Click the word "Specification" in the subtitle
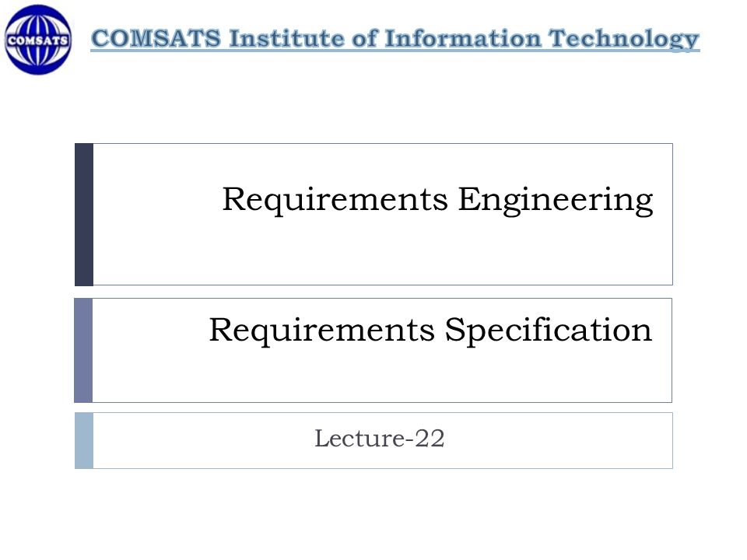Screen dimensions: 747x560 tap(549, 331)
